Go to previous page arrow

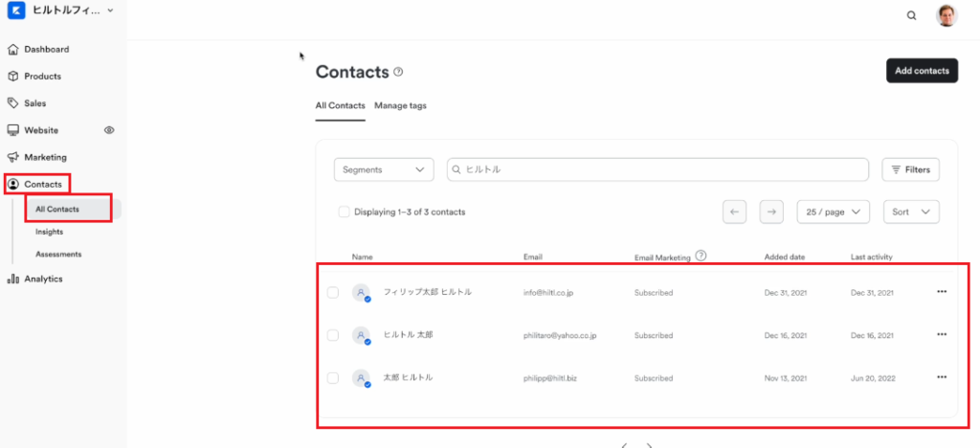pyautogui.click(x=734, y=212)
